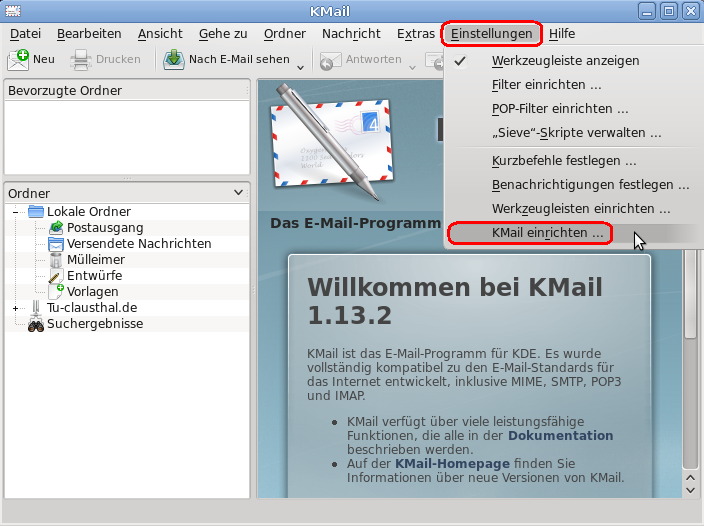704x526 pixels.
Task: Open the Gehe zu menu
Action: point(223,34)
